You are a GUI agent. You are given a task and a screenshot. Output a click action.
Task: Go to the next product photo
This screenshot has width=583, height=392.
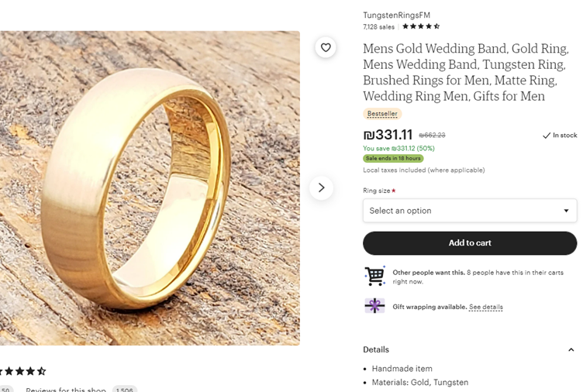pos(321,188)
